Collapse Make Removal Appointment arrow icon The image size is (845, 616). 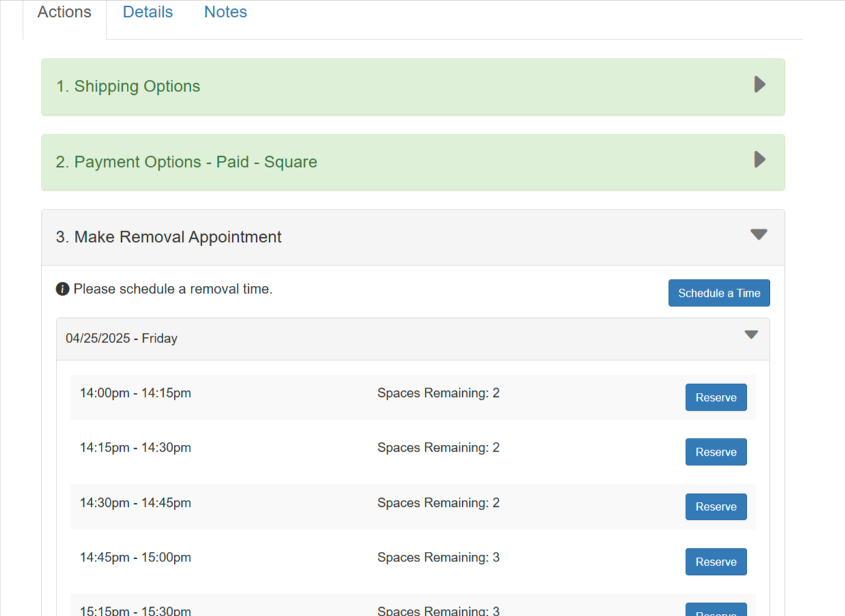pyautogui.click(x=758, y=235)
